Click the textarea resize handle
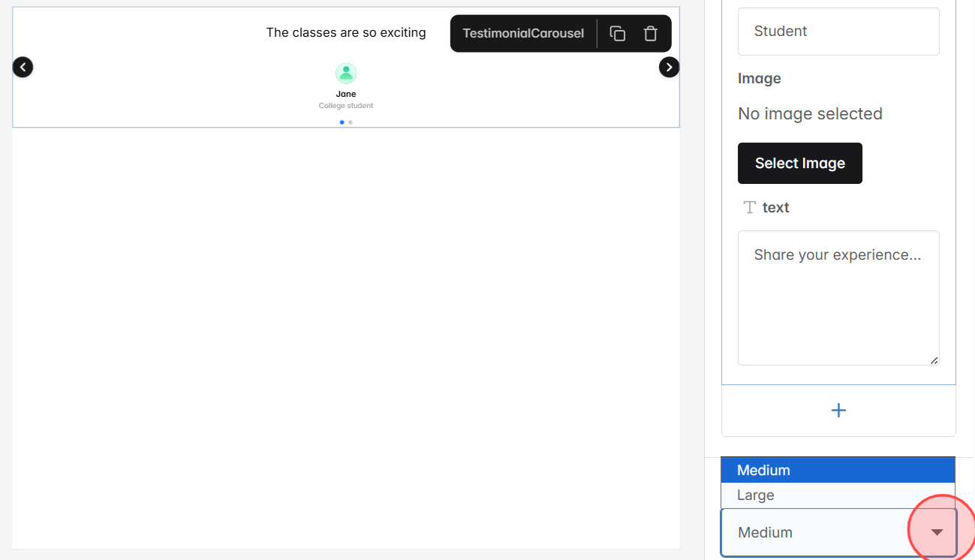Viewport: 975px width, 560px height. [935, 360]
